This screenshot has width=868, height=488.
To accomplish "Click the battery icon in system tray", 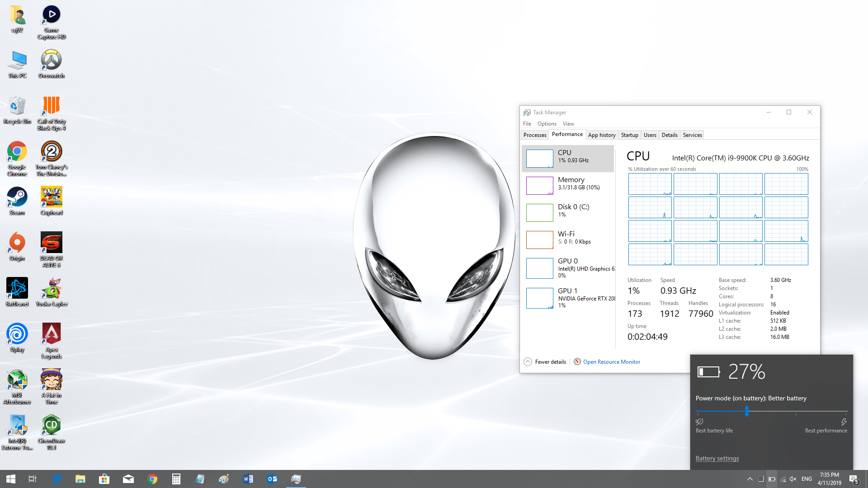I will (x=772, y=479).
